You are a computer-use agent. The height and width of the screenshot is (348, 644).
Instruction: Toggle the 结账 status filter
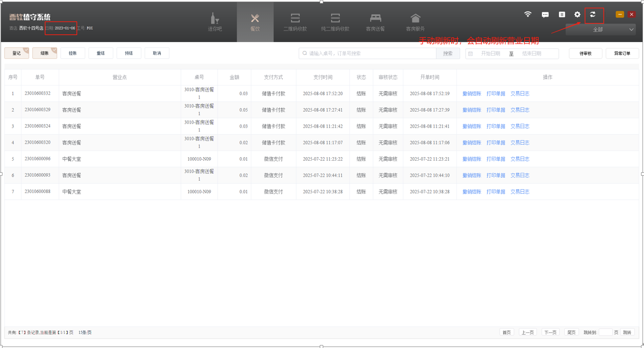pyautogui.click(x=45, y=53)
